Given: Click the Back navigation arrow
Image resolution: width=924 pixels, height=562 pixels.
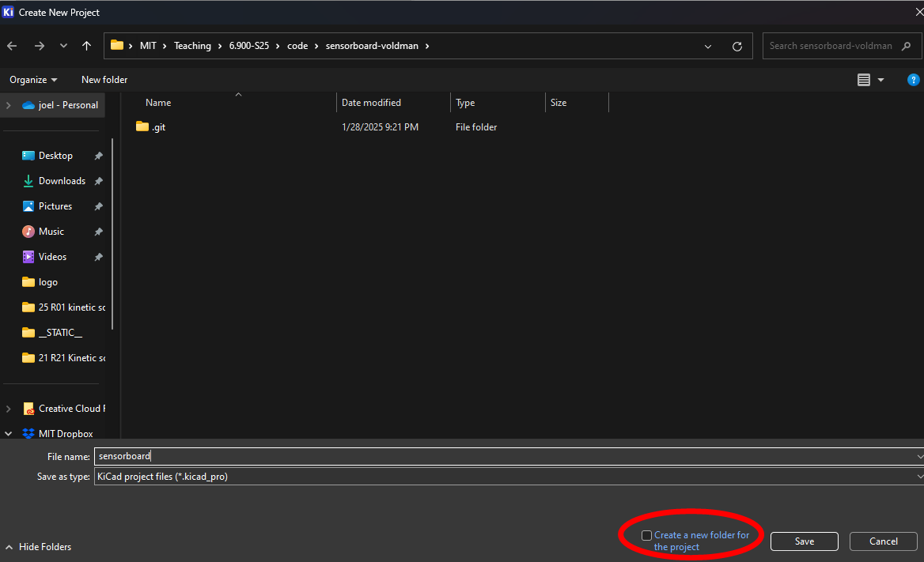Looking at the screenshot, I should point(12,46).
